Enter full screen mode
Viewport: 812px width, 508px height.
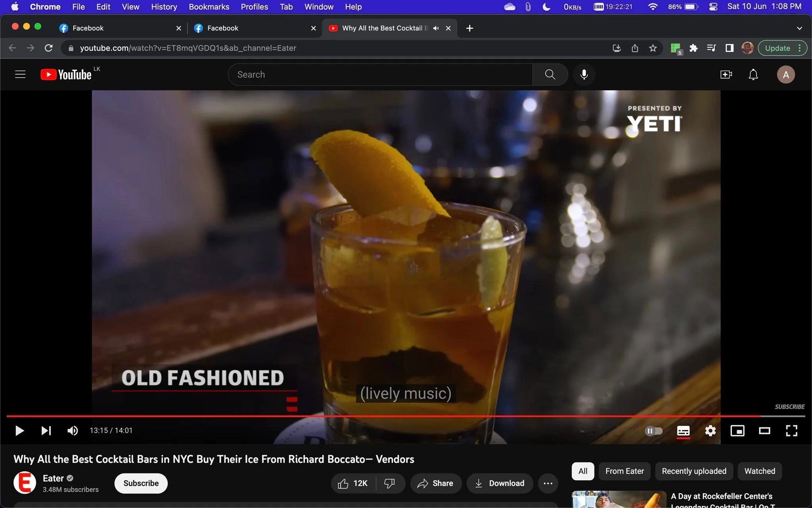click(791, 431)
